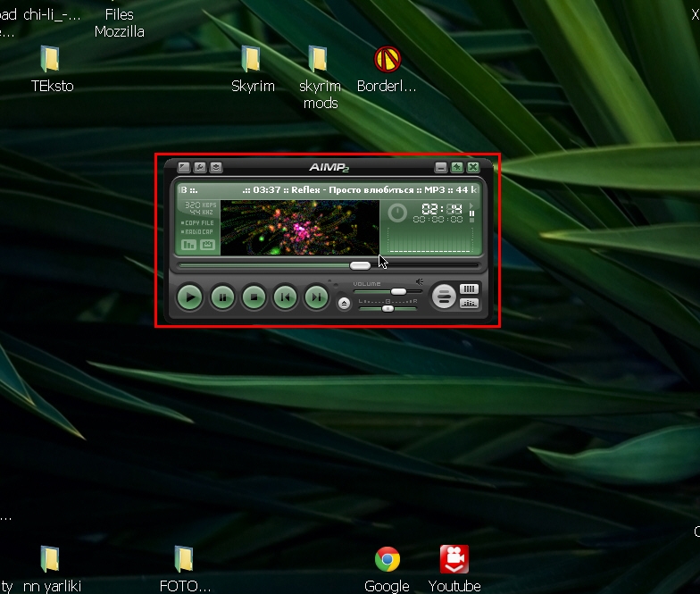Click the large round menu button
Viewport: 700px width, 594px height.
[443, 297]
